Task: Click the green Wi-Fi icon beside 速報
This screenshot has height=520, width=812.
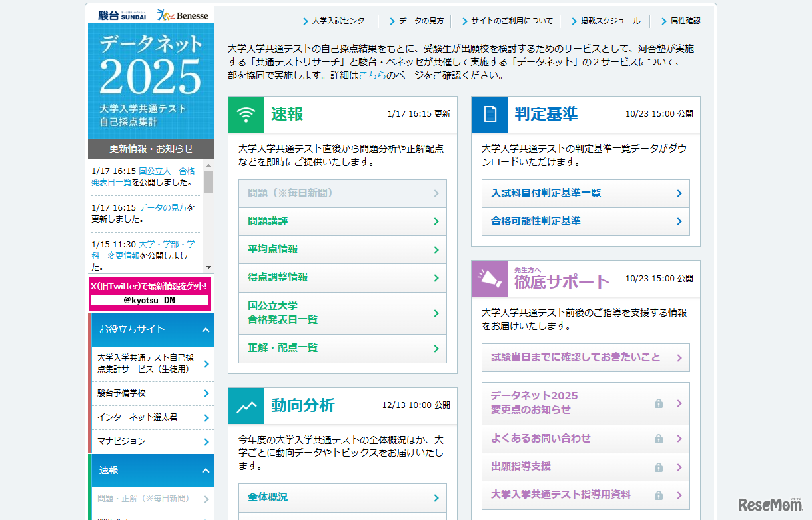Action: [x=246, y=115]
